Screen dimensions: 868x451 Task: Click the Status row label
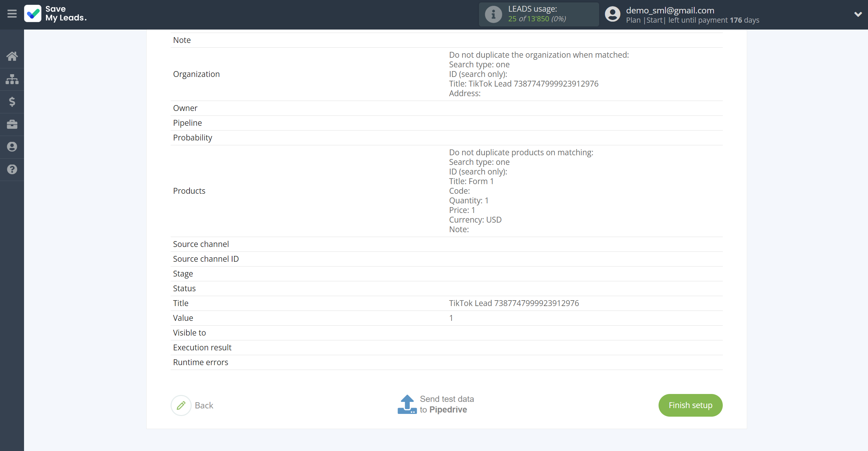click(x=184, y=289)
